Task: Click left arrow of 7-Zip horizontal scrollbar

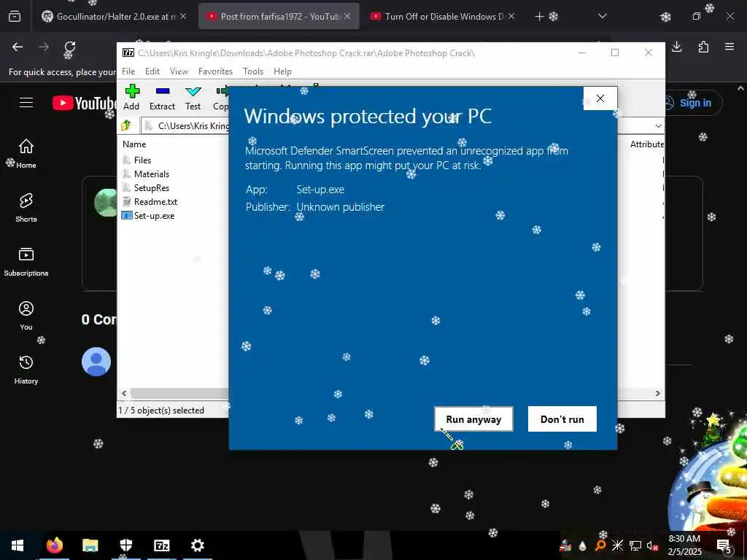Action: 124,393
